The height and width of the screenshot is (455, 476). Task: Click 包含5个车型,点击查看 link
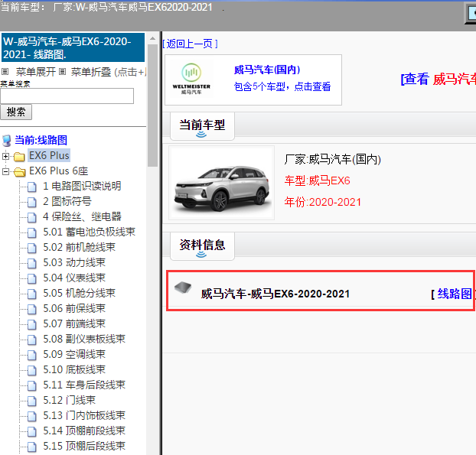(282, 86)
